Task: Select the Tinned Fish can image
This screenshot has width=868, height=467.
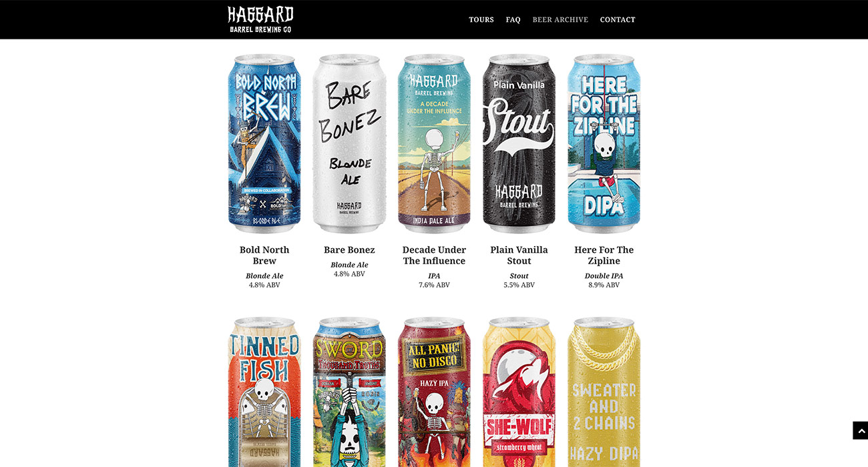Action: [x=264, y=392]
